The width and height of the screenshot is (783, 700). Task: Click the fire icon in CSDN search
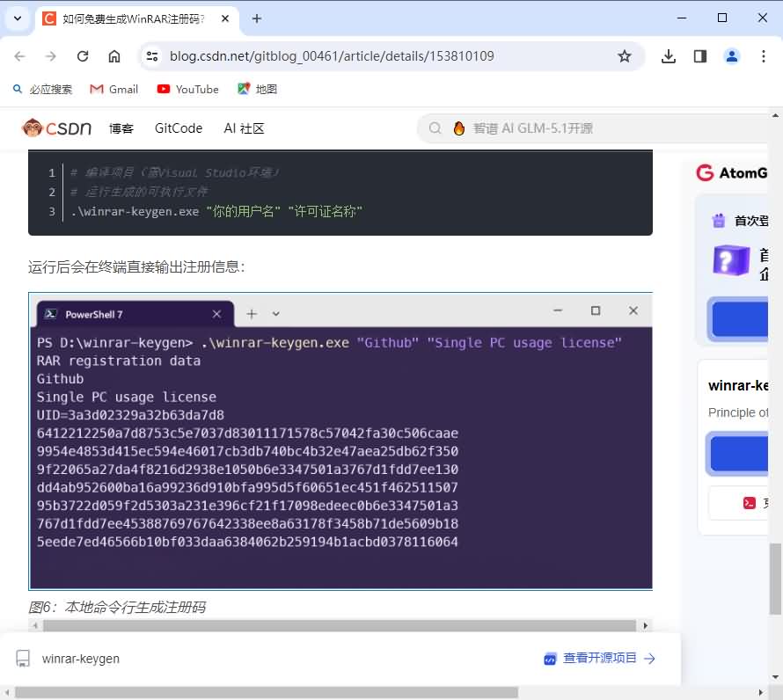click(x=458, y=128)
